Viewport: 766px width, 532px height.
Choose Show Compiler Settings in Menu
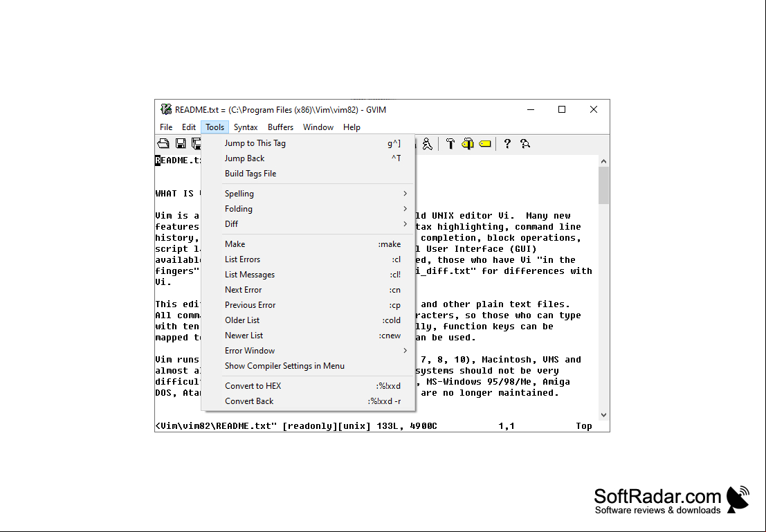click(x=308, y=365)
